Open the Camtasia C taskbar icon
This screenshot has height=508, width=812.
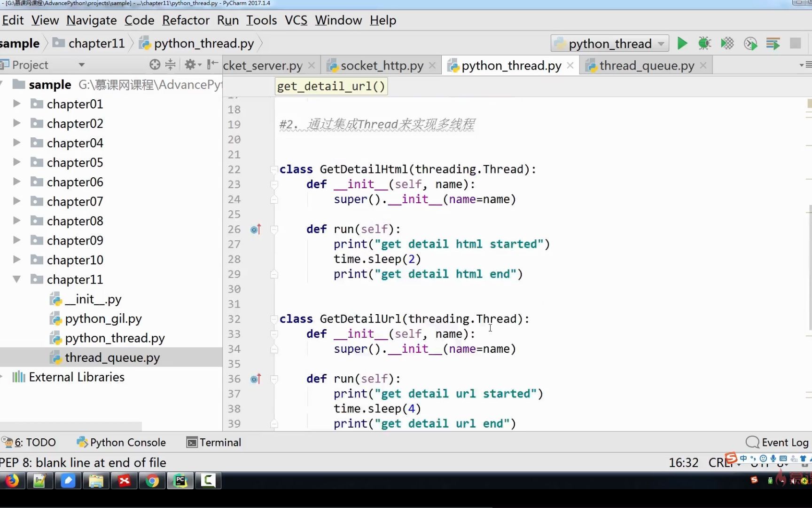pyautogui.click(x=208, y=480)
